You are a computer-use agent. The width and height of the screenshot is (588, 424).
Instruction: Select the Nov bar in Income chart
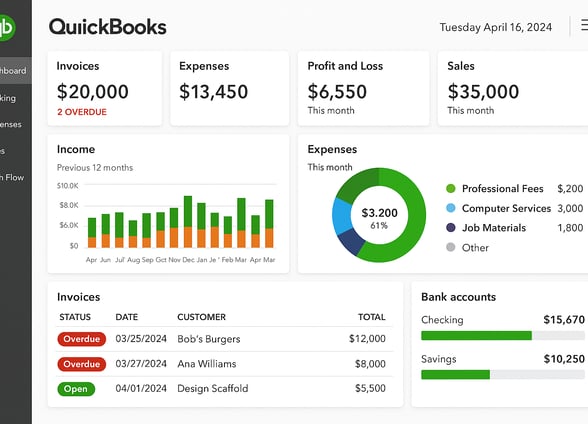point(174,228)
